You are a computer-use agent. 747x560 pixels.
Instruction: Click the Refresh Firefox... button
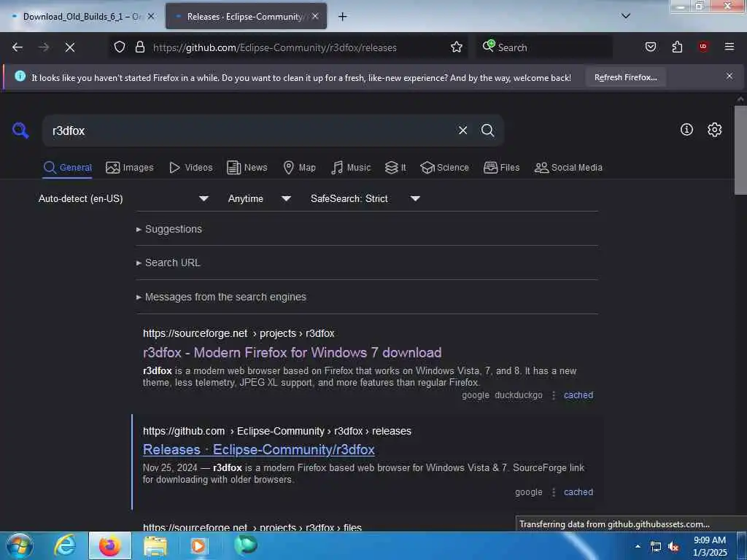625,77
